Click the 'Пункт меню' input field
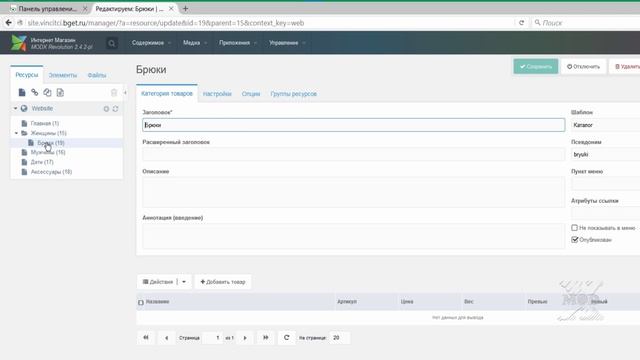This screenshot has height=360, width=640. click(605, 184)
